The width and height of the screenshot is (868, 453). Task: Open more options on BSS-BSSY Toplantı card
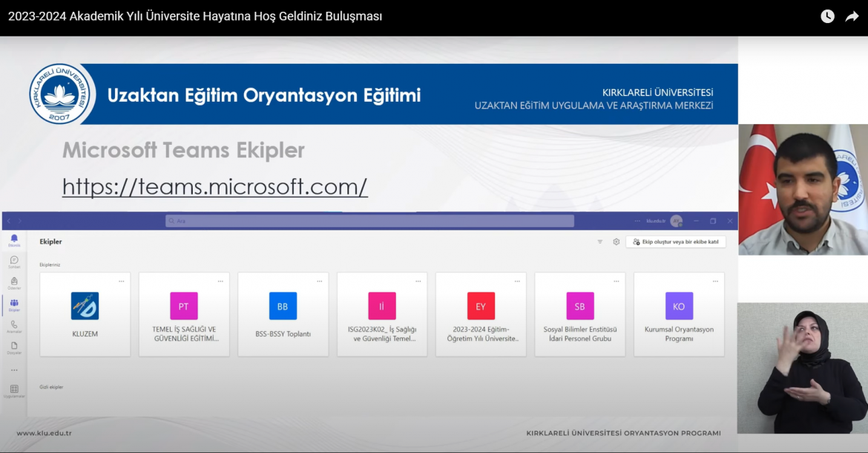tap(320, 281)
